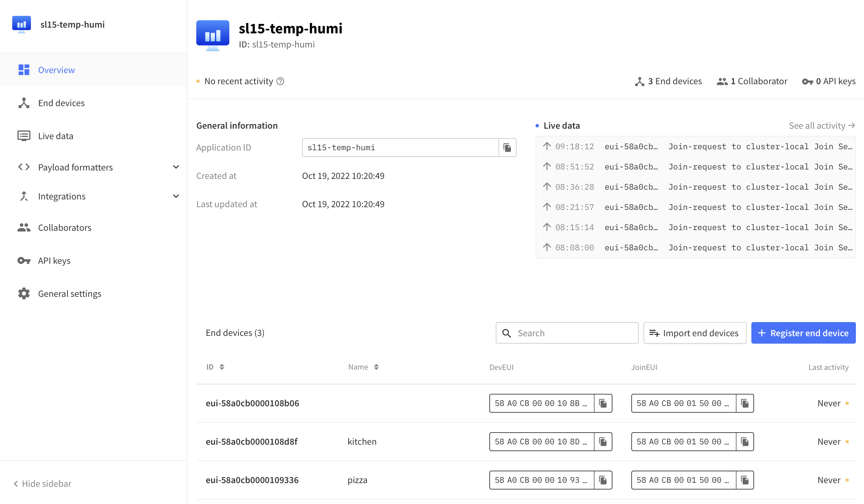This screenshot has height=504, width=864.
Task: Click the General settings sidebar icon
Action: tap(24, 293)
